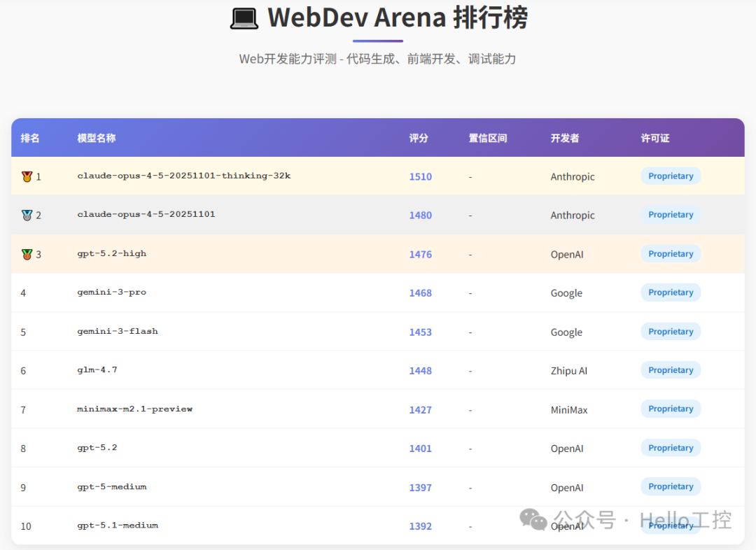Click the purple underline below the page title
Screen dimensions: 756x550
pos(378,41)
